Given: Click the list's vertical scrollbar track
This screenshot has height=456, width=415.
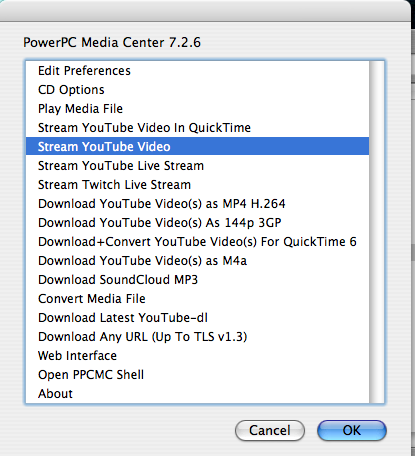Looking at the screenshot, I should coord(376,232).
